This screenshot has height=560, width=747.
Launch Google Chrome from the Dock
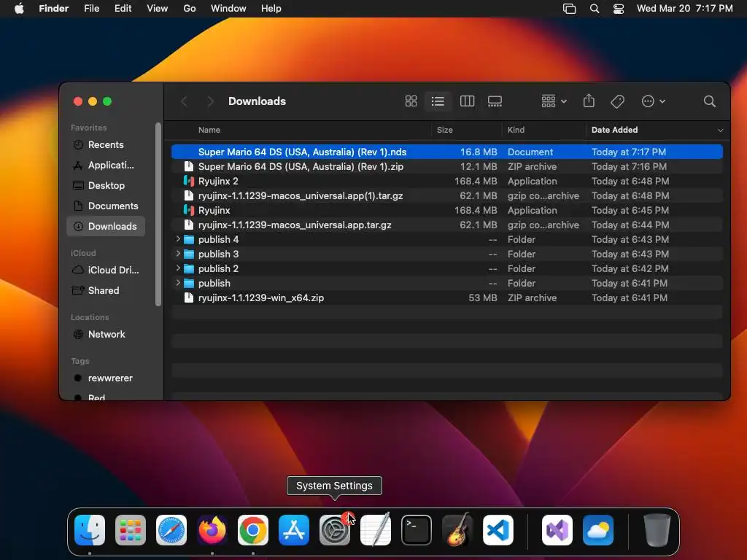[x=253, y=530]
